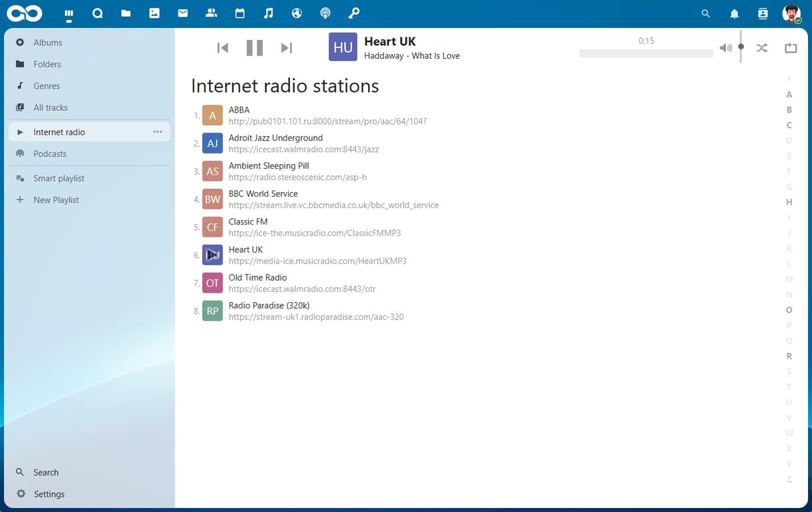Jump to letter H in alphabet index
812x512 pixels.
coord(789,202)
